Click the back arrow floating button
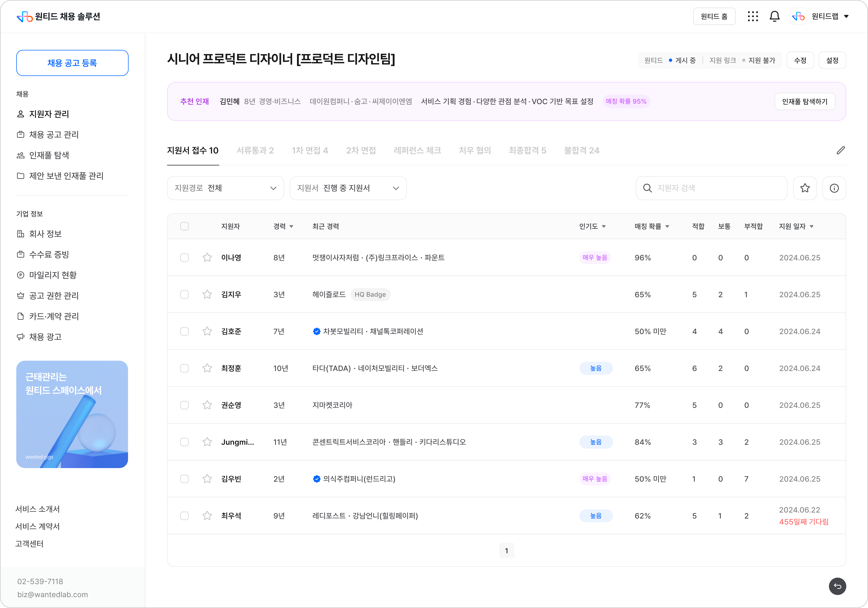The height and width of the screenshot is (608, 868). (x=837, y=586)
